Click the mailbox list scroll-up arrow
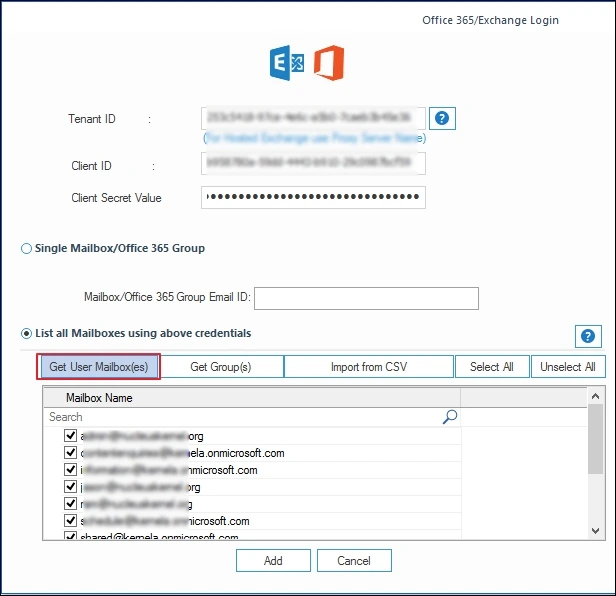 click(596, 396)
